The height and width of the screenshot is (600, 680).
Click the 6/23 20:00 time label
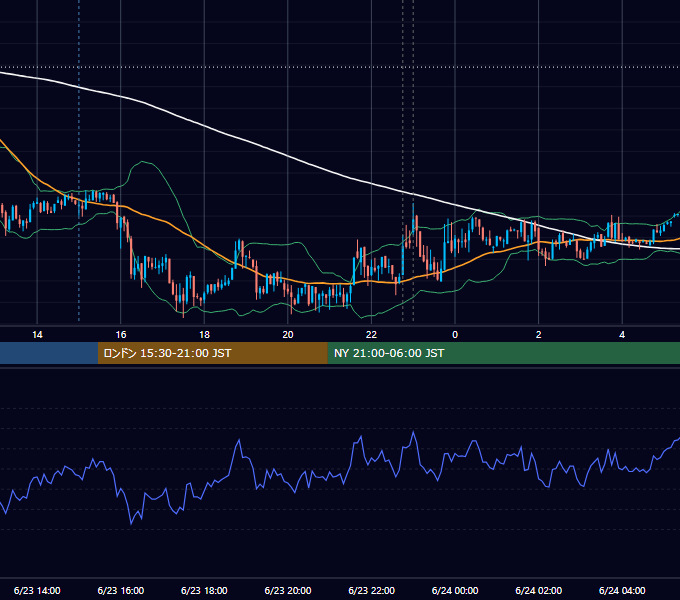(x=288, y=590)
